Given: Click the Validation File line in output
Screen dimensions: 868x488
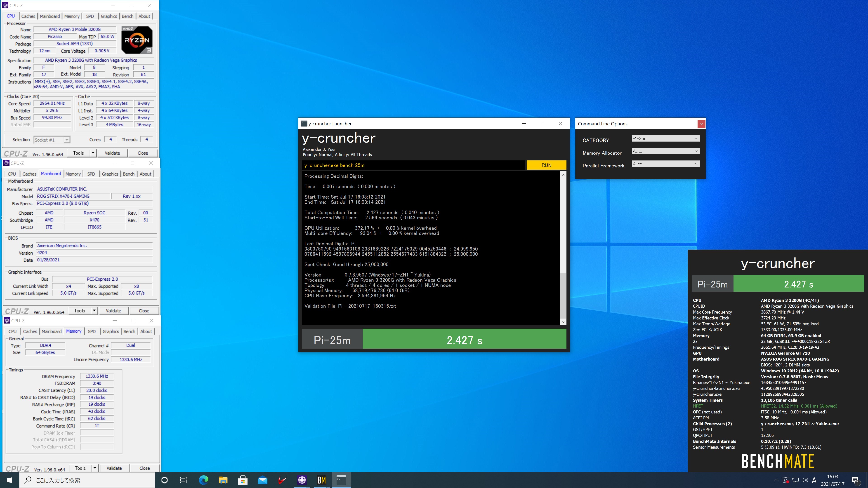Looking at the screenshot, I should (x=350, y=306).
